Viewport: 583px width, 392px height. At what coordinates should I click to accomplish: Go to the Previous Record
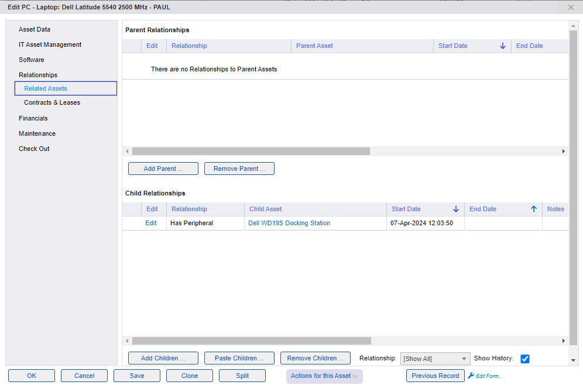point(435,376)
